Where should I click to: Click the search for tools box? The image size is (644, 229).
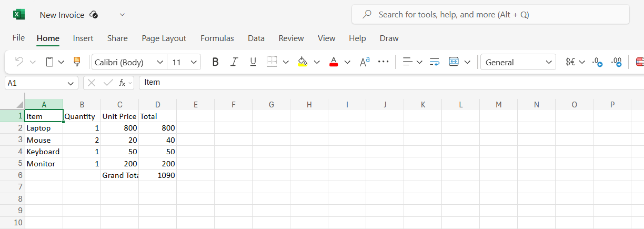490,15
